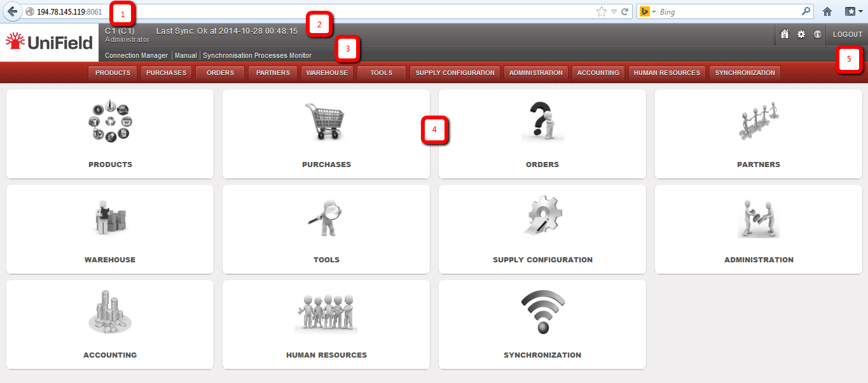Select SUPPLY CONFIGURATION in the red menu bar
This screenshot has height=383, width=868.
pyautogui.click(x=455, y=72)
